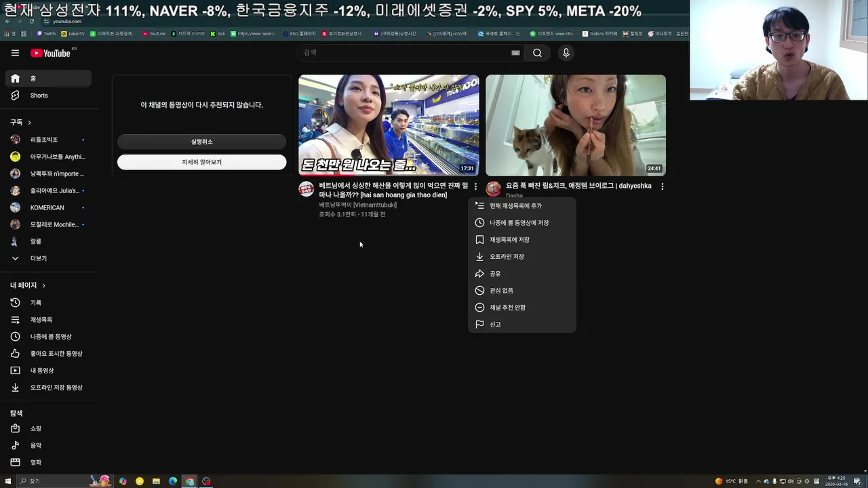Open the YouTube hamburger guide menu
This screenshot has width=868, height=488.
[x=15, y=53]
